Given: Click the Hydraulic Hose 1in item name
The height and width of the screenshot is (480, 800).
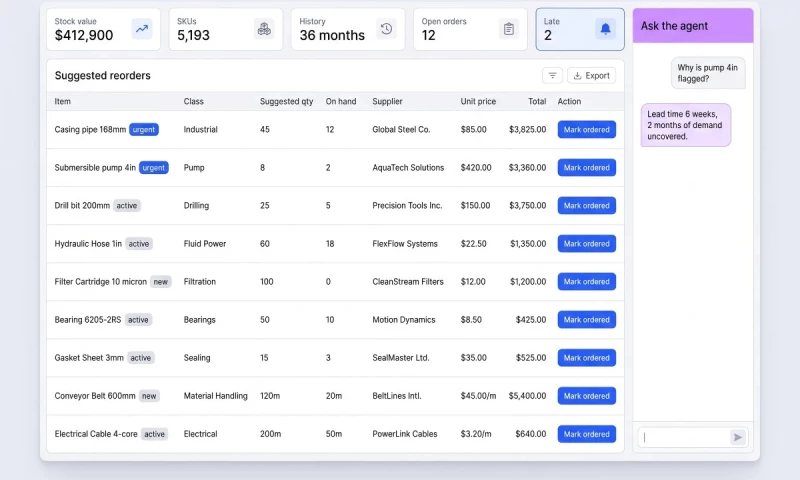Looking at the screenshot, I should coord(88,243).
